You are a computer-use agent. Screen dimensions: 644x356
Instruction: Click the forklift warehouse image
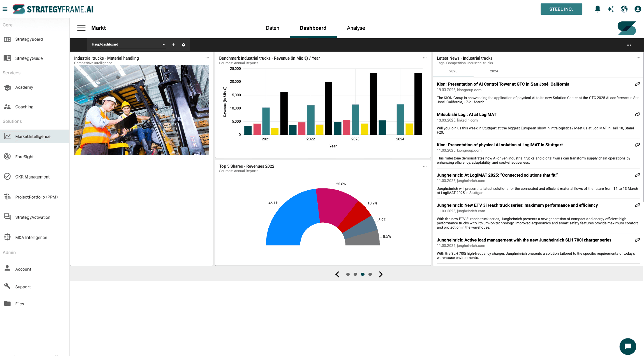coord(141,110)
